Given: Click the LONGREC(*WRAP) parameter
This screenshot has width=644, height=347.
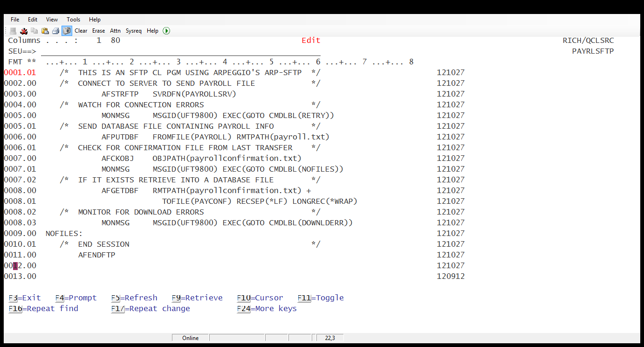Looking at the screenshot, I should [325, 201].
